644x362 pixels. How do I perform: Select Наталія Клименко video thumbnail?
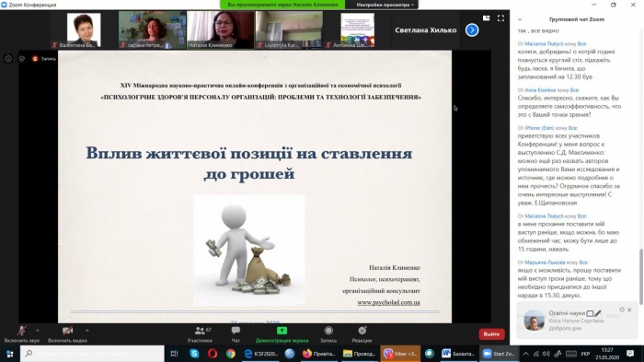point(220,30)
